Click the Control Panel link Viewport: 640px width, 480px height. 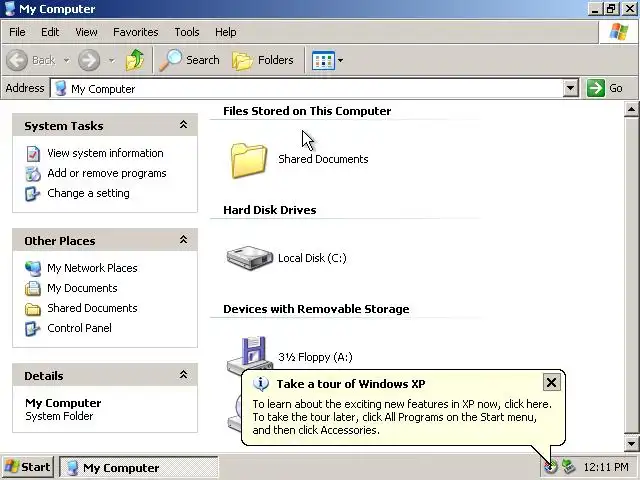[x=79, y=328]
